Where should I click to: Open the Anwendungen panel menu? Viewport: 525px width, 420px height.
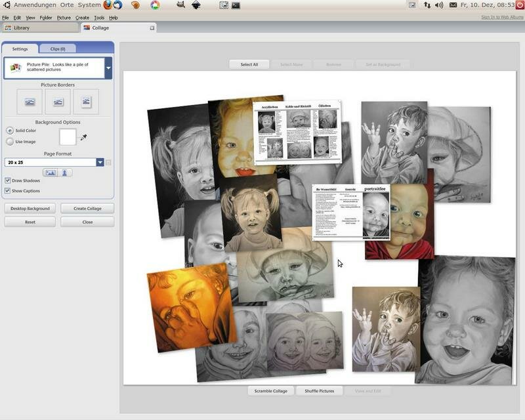click(x=35, y=5)
